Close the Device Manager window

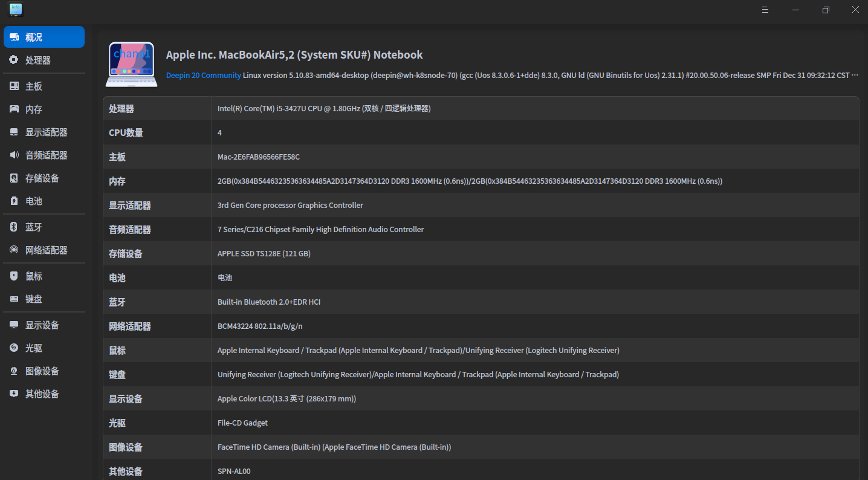pyautogui.click(x=855, y=10)
